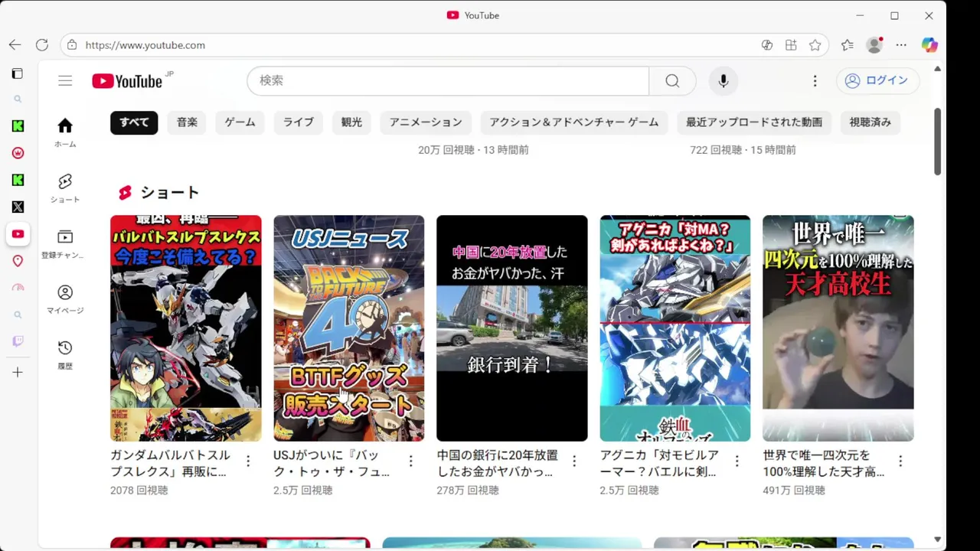Open more options for 中国の銀行 short
Viewport: 980px width, 551px height.
point(574,461)
